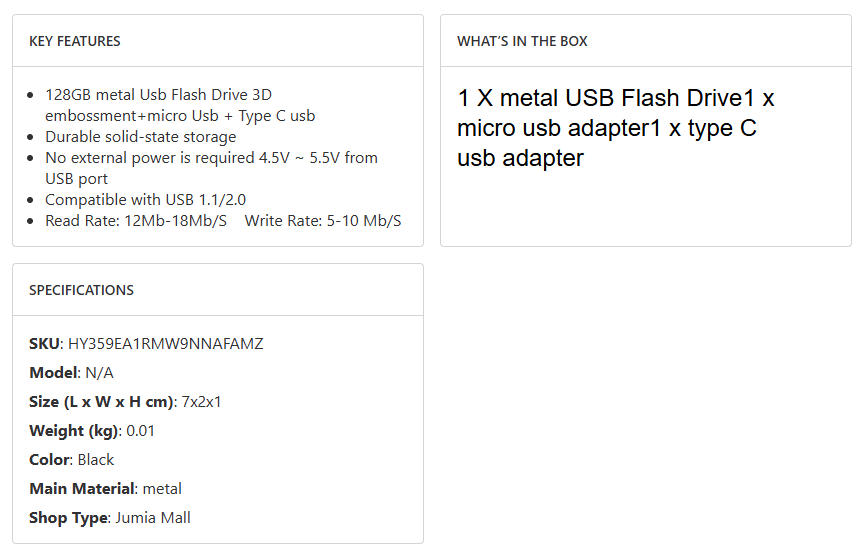This screenshot has height=560, width=864.
Task: Click the KEY FEATURES heading
Action: pyautogui.click(x=75, y=41)
